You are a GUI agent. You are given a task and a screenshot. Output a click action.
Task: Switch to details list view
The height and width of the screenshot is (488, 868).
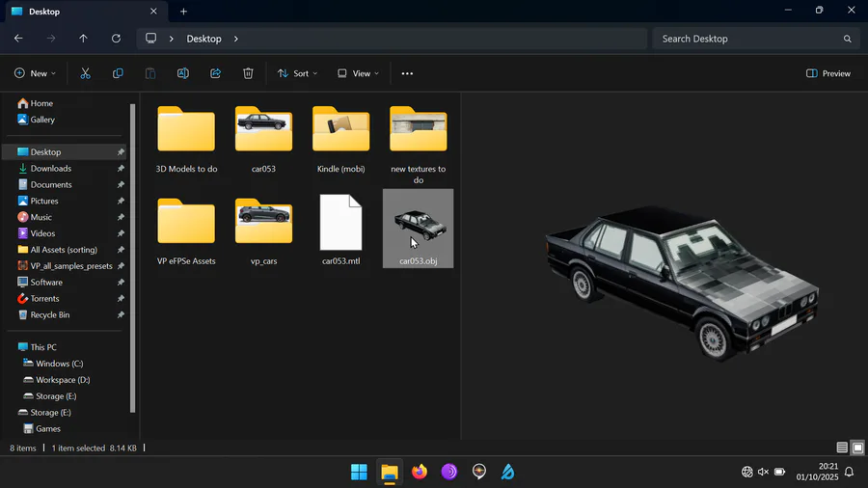coord(842,447)
